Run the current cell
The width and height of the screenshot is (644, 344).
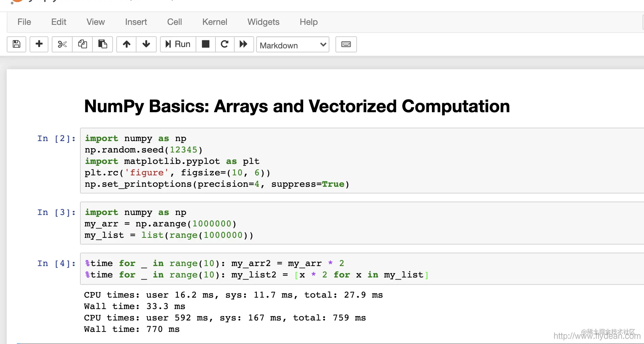tap(178, 44)
